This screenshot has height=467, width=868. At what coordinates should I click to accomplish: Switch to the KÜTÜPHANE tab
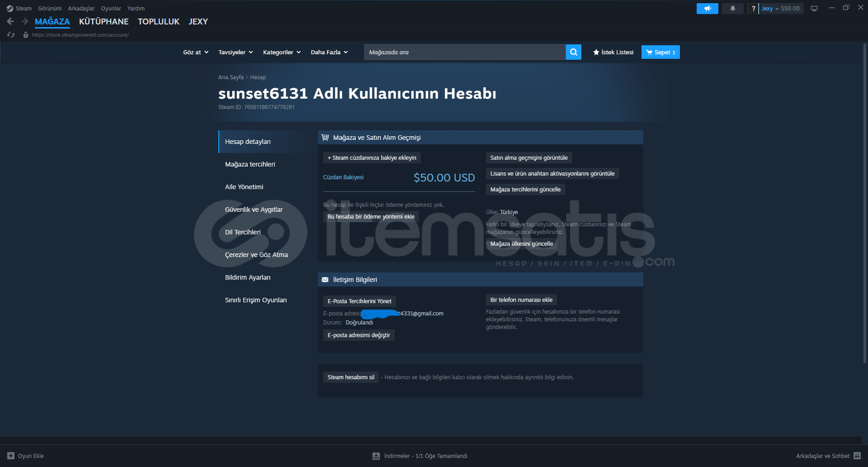[x=104, y=22]
